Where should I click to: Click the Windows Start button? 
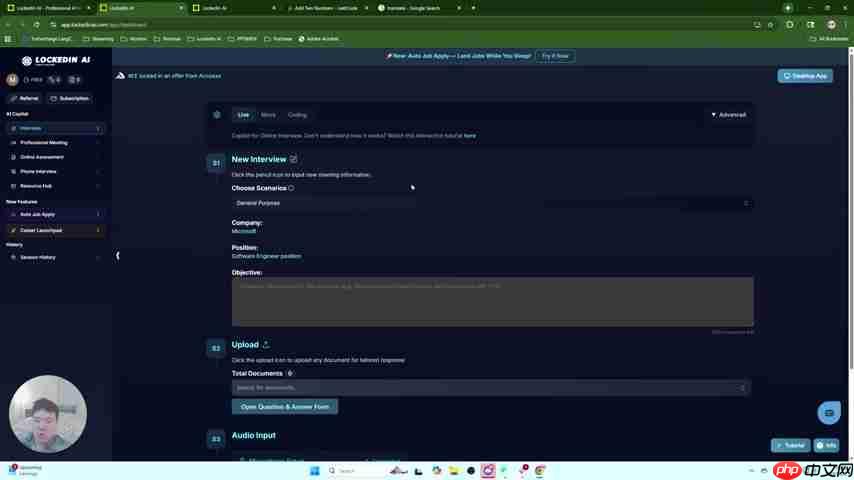[315, 471]
